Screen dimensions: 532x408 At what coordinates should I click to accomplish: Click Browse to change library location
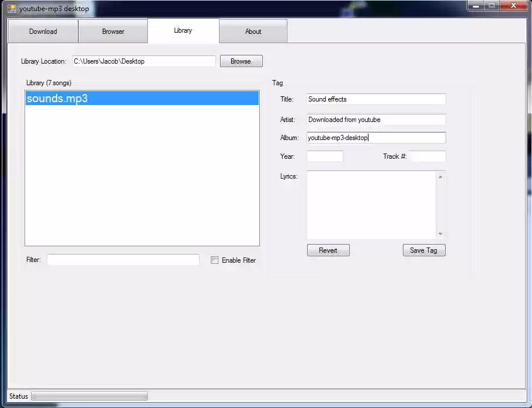coord(241,61)
